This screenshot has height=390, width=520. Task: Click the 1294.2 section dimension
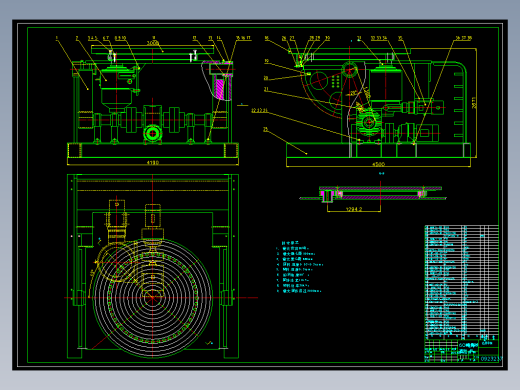point(354,209)
